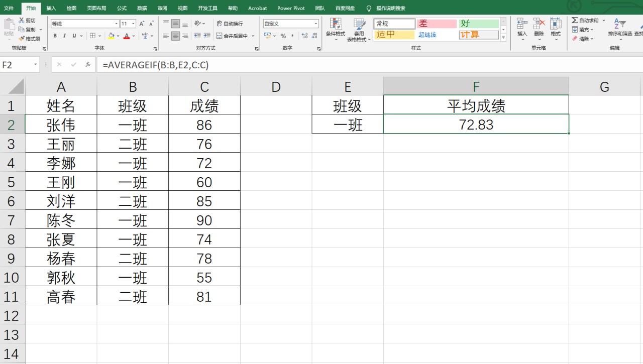
Task: Expand the Name Box dropdown arrow
Action: coord(36,65)
